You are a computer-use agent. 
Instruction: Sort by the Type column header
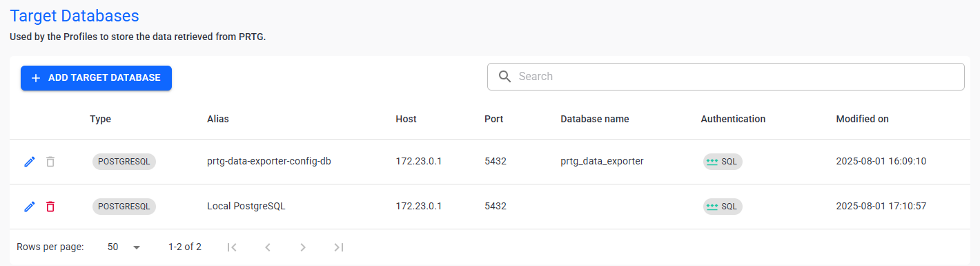pyautogui.click(x=100, y=119)
